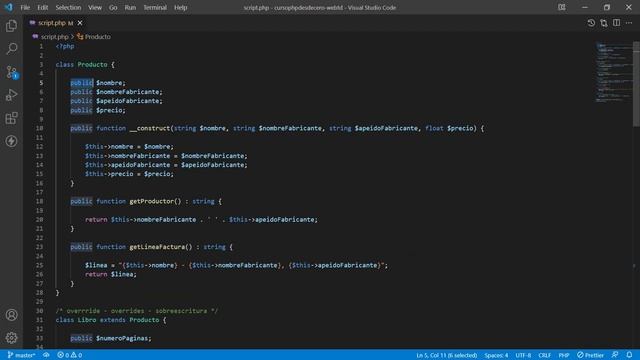Click the 'float' type hint in constructor
This screenshot has width=640, height=360.
(434, 128)
